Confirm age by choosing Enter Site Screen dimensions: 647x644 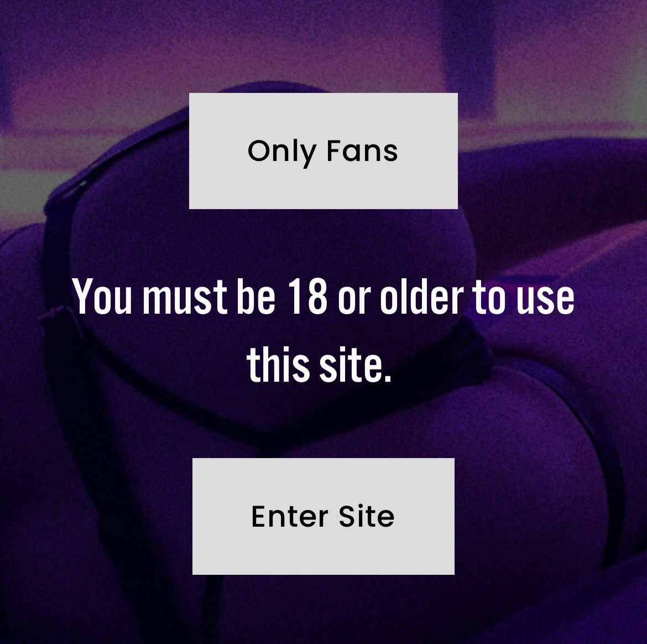(323, 516)
